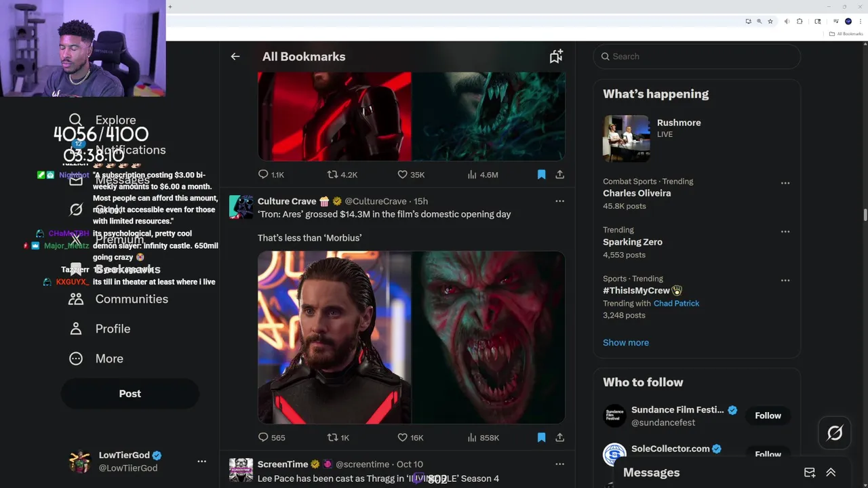This screenshot has width=868, height=488.
Task: Open SoleCollector.com suggested account
Action: [x=669, y=449]
